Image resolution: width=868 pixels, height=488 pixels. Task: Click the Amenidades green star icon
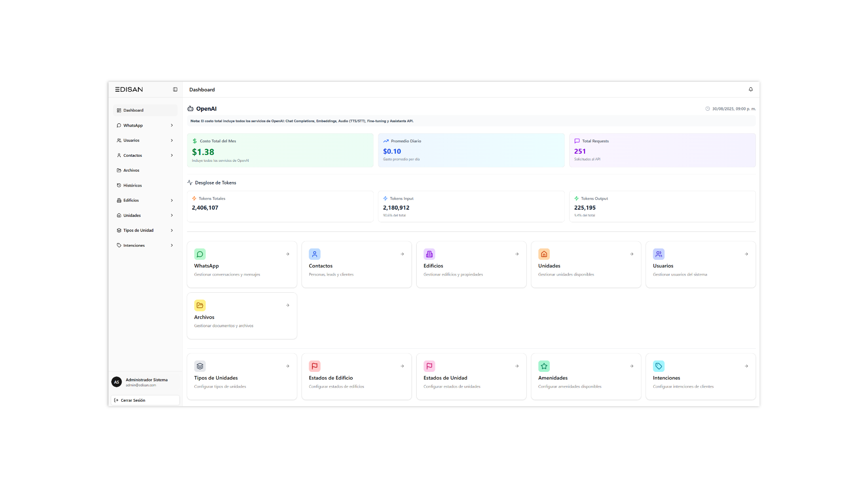(x=544, y=366)
